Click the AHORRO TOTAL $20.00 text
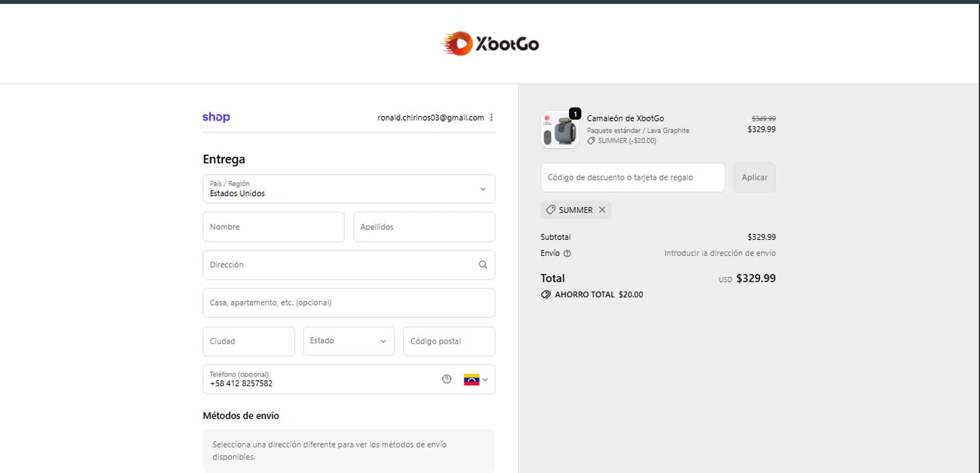This screenshot has height=473, width=980. coord(599,295)
